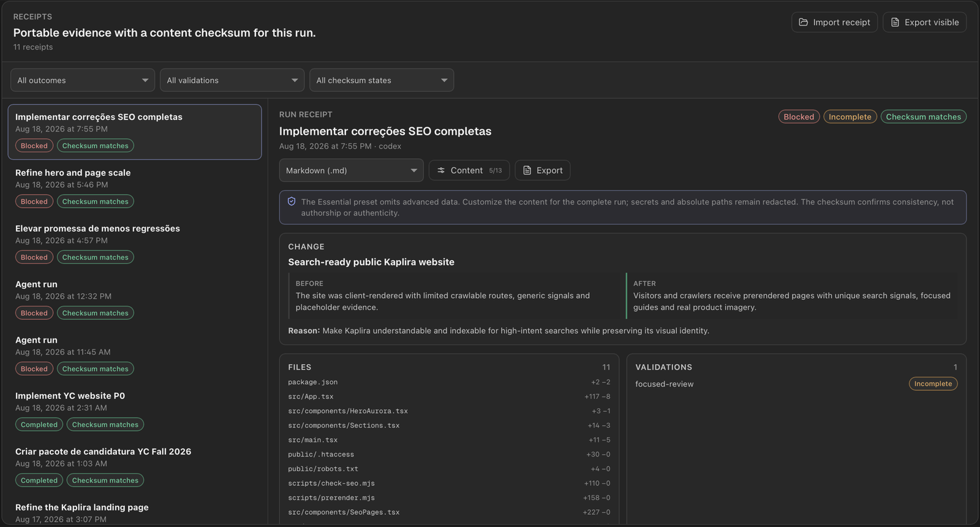Select the 'Implement YC website P0' receipt
Screen dimensions: 980x527
[135, 410]
